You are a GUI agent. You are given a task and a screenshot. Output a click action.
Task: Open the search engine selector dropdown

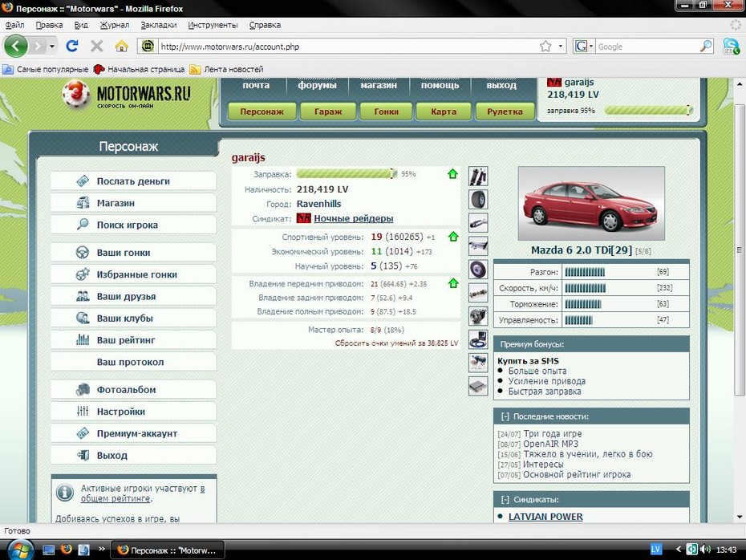click(x=591, y=47)
